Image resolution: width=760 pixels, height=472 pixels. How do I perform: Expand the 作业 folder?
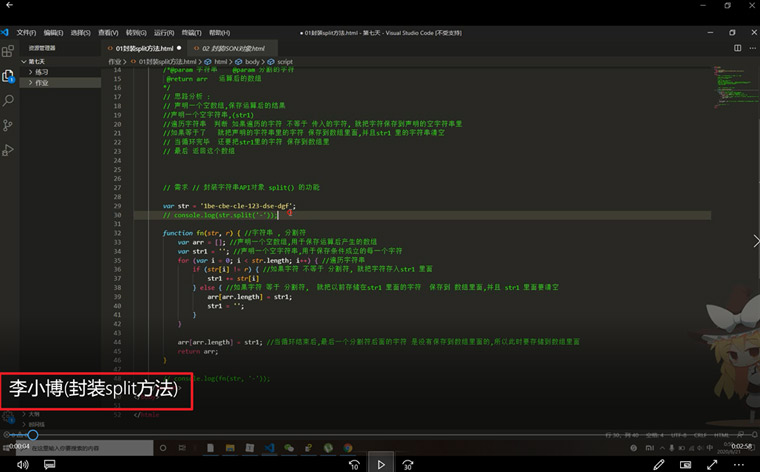coord(41,82)
